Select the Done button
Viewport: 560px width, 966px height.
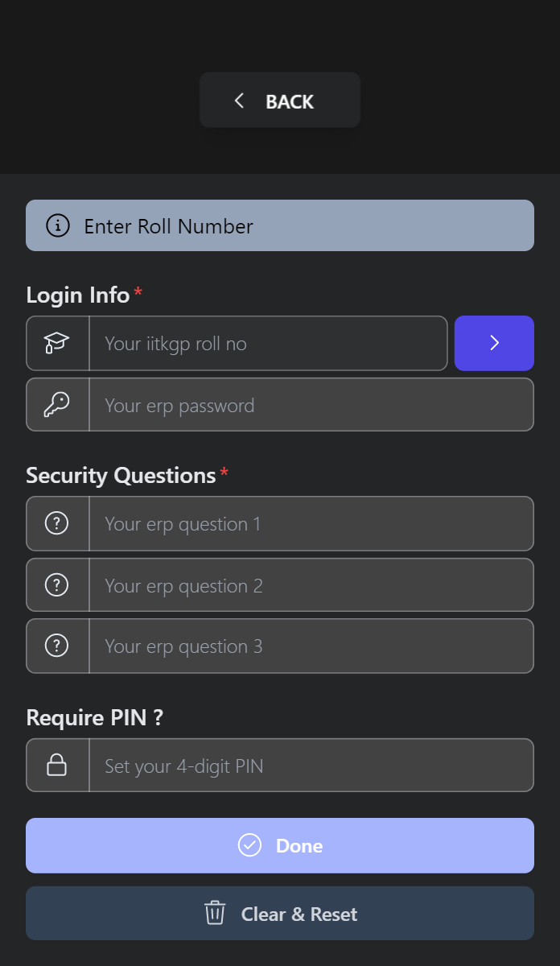pyautogui.click(x=280, y=845)
